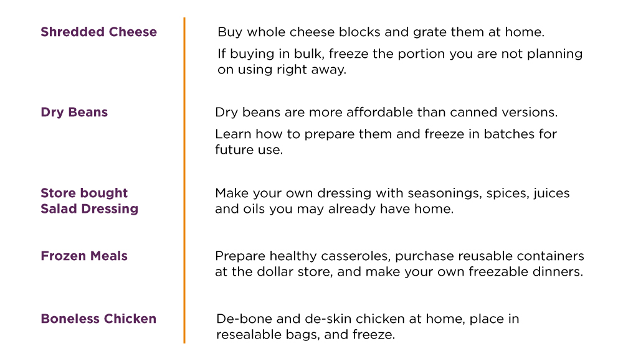This screenshot has height=364, width=623.
Task: Select 'Dry beans are more affordable' sentence
Action: (x=386, y=113)
